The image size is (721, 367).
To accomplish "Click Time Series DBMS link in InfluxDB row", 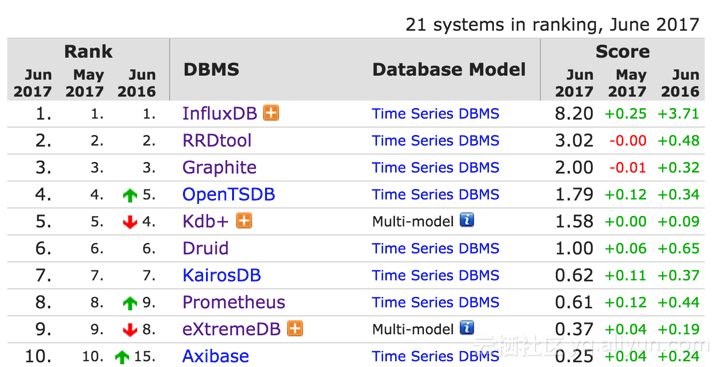I will [x=435, y=113].
